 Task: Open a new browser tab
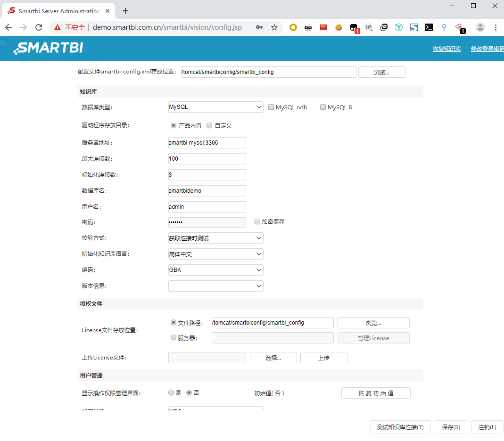pos(125,11)
